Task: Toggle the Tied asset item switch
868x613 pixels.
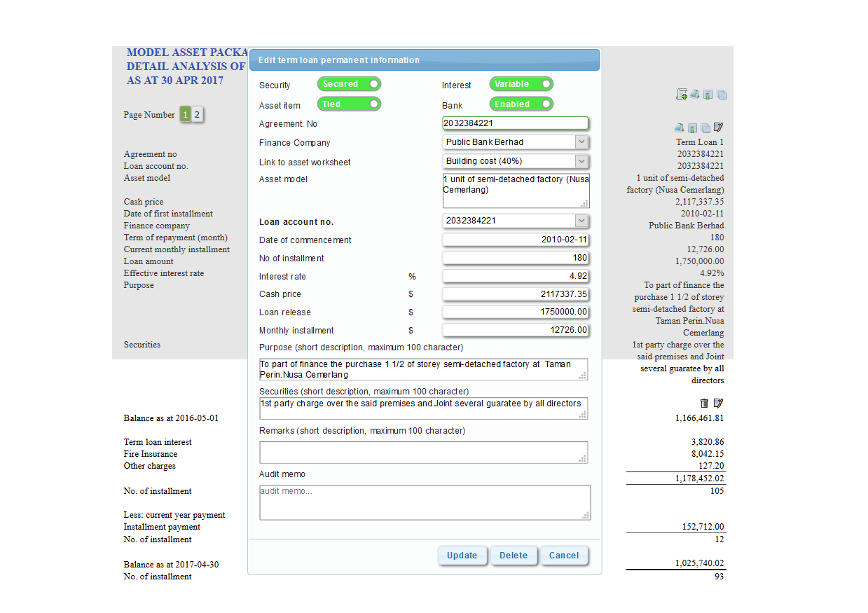Action: 349,104
